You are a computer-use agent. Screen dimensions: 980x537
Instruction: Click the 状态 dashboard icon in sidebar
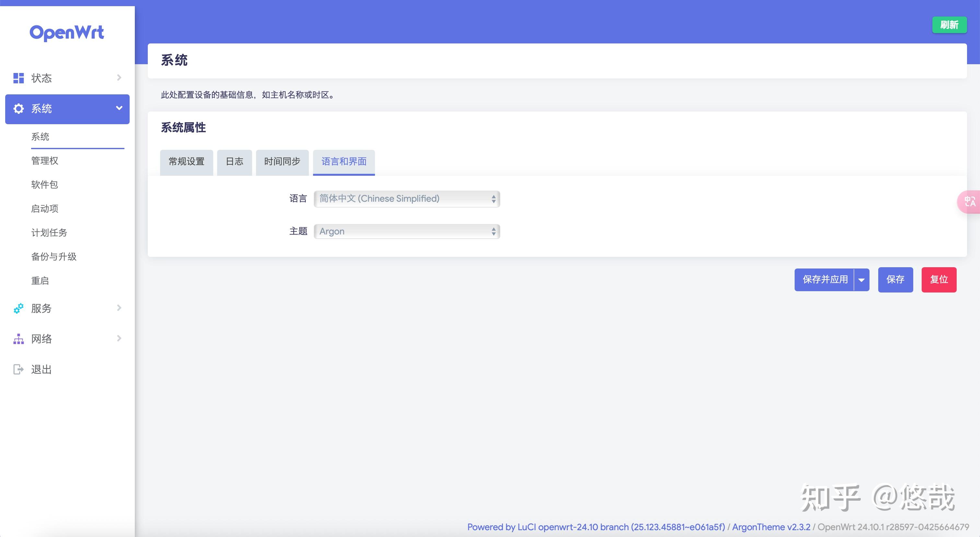tap(18, 78)
